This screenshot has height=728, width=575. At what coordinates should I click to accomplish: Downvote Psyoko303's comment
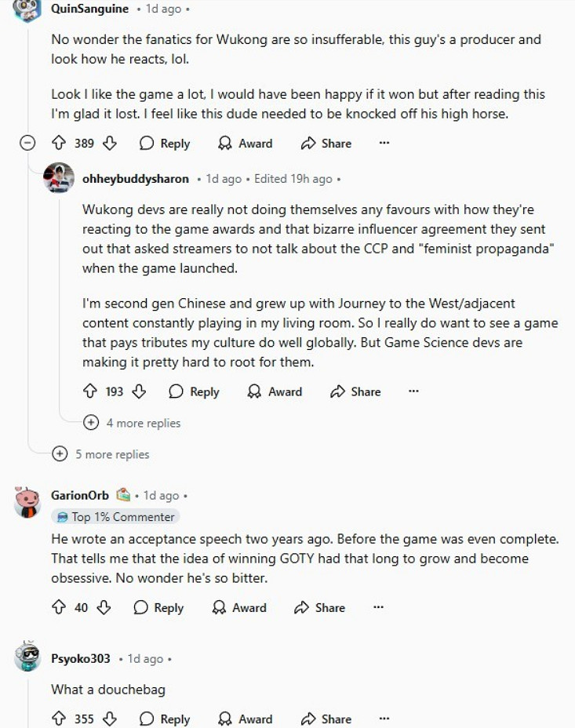(x=110, y=719)
